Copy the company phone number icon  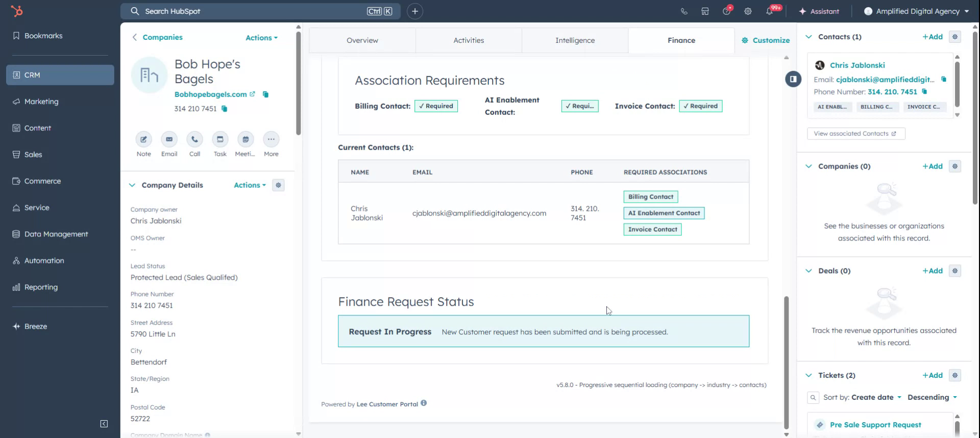224,109
